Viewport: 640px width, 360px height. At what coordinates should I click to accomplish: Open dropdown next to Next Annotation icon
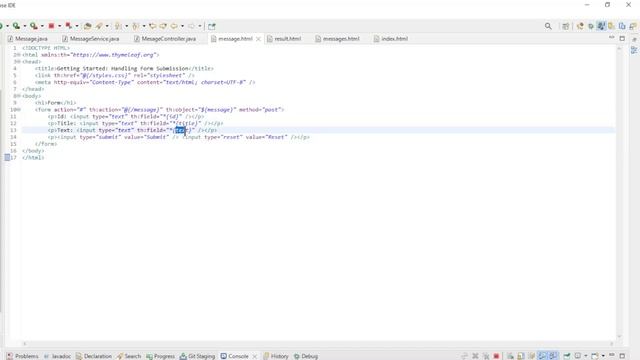coord(127,26)
